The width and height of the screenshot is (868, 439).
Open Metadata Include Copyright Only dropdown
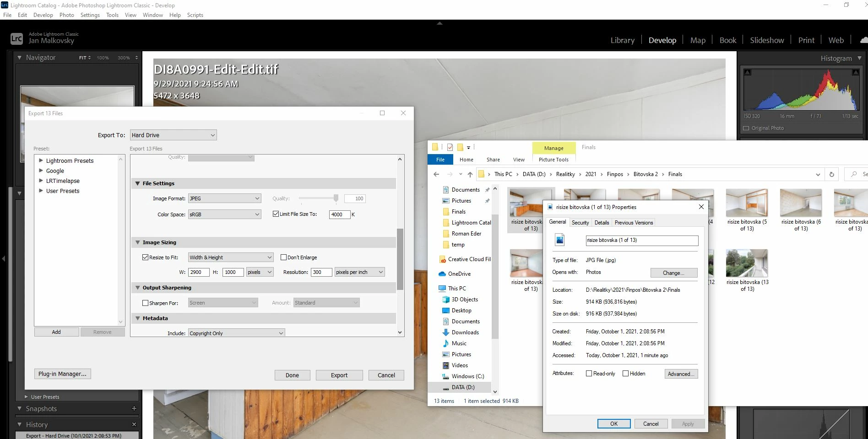pyautogui.click(x=237, y=333)
